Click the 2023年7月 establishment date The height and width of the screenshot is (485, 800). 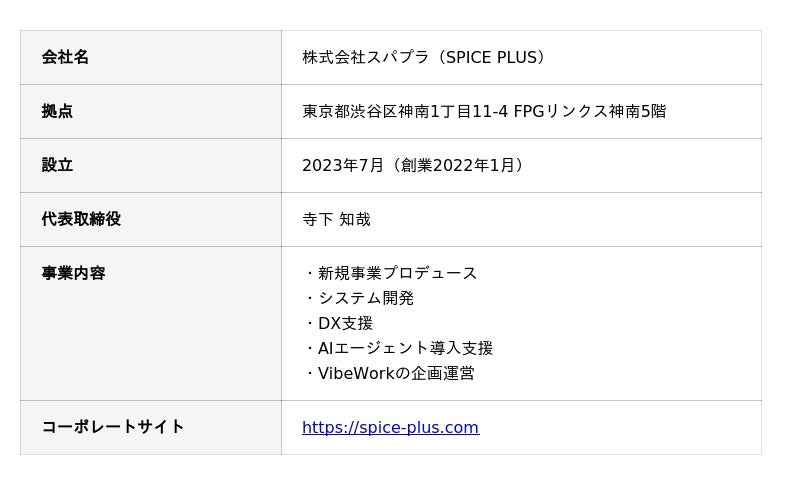(x=343, y=166)
